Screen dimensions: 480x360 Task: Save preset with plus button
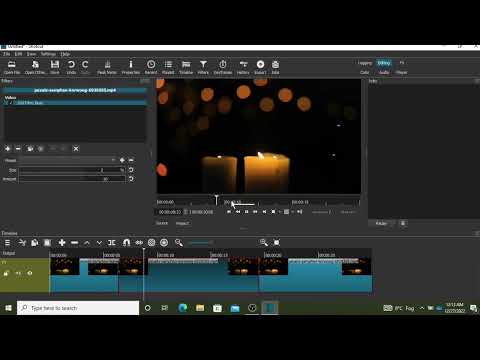(x=122, y=160)
